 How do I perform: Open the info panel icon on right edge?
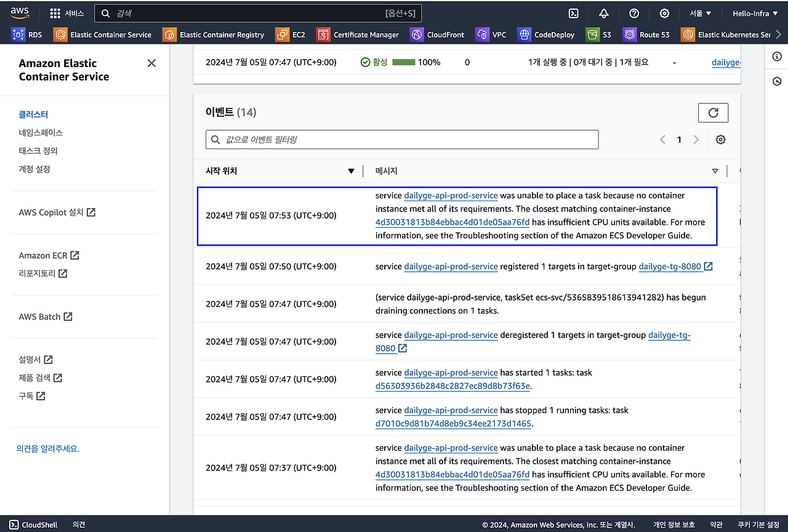point(777,57)
